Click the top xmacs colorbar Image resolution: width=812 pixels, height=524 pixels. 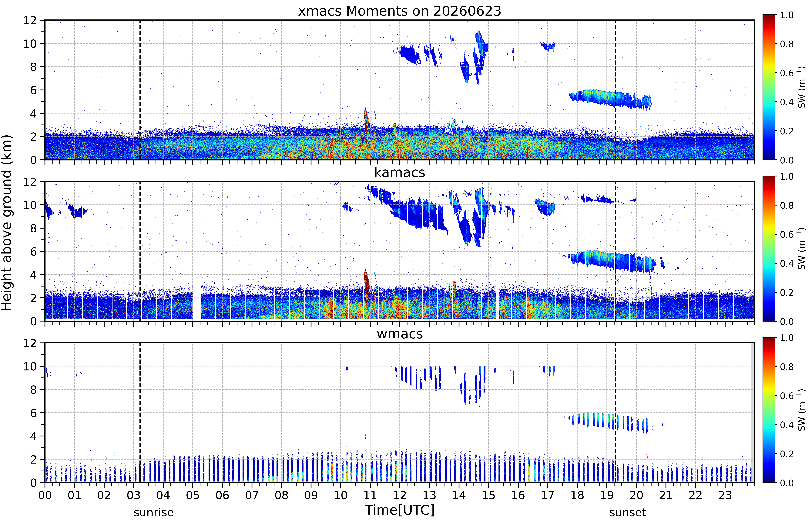769,87
